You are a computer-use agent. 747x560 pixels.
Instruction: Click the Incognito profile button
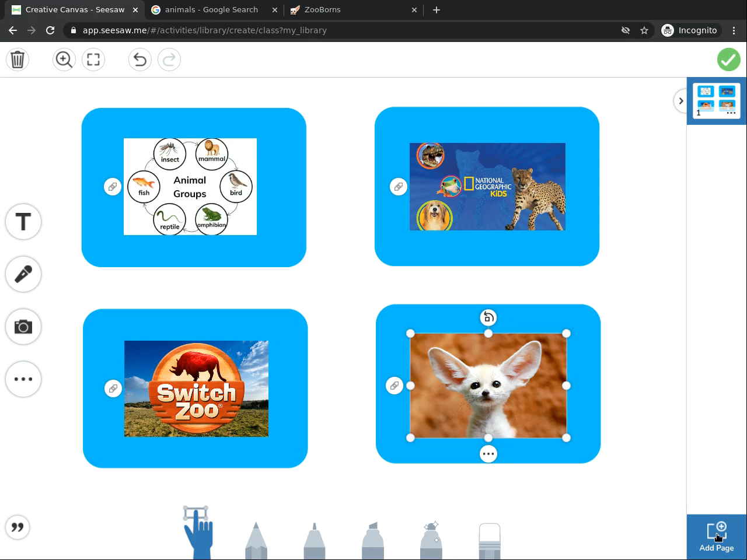pyautogui.click(x=690, y=30)
